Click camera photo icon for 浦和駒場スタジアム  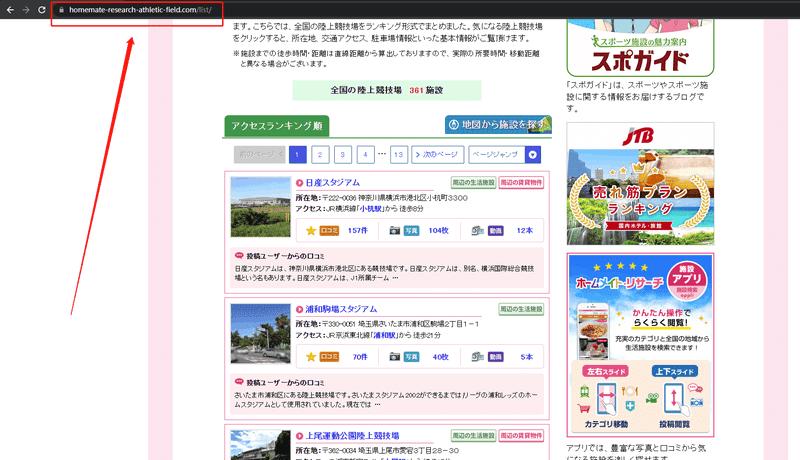pos(394,356)
